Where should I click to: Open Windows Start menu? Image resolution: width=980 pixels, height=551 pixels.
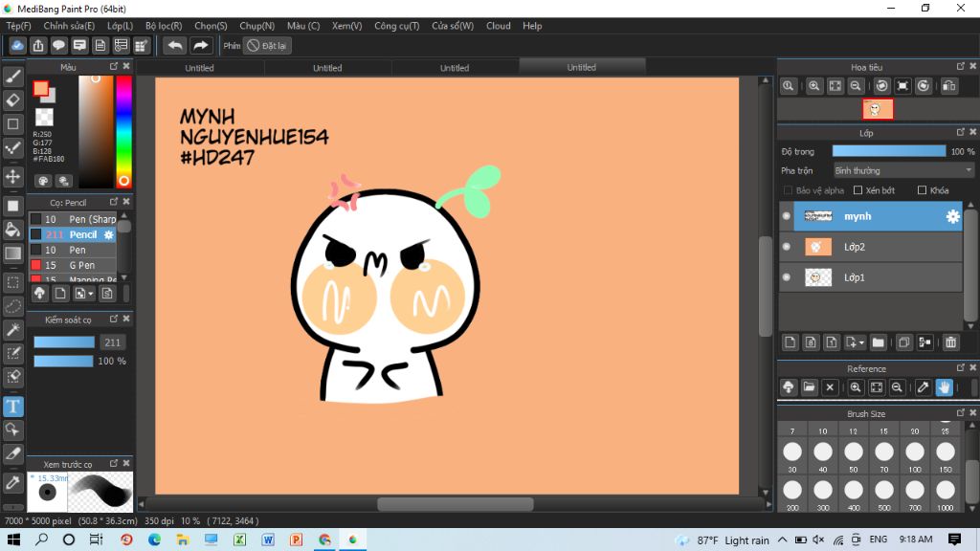click(x=13, y=540)
